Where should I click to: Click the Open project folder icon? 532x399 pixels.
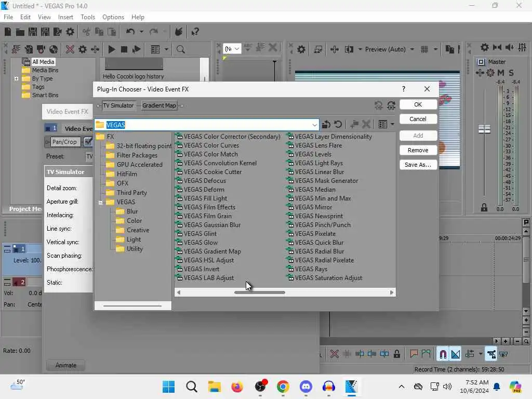tap(20, 32)
